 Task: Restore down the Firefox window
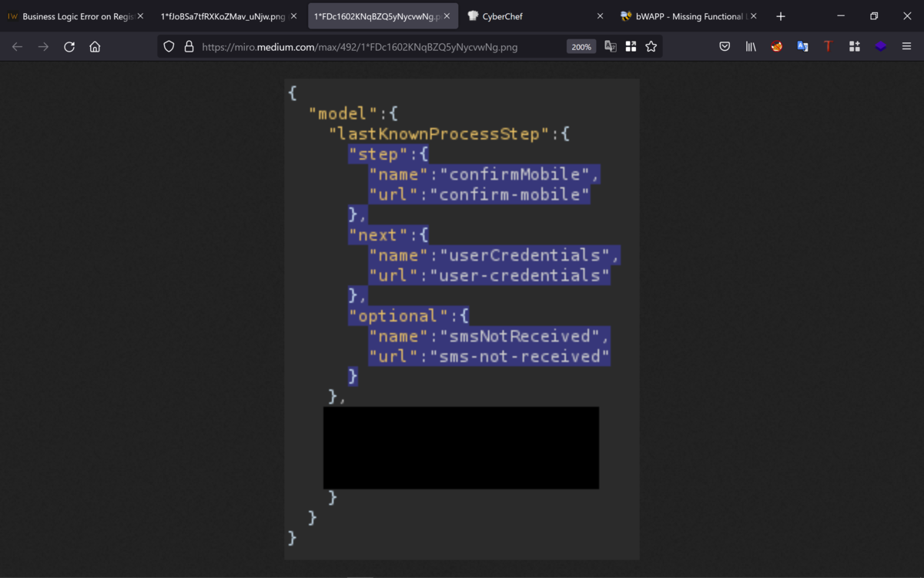tap(874, 16)
